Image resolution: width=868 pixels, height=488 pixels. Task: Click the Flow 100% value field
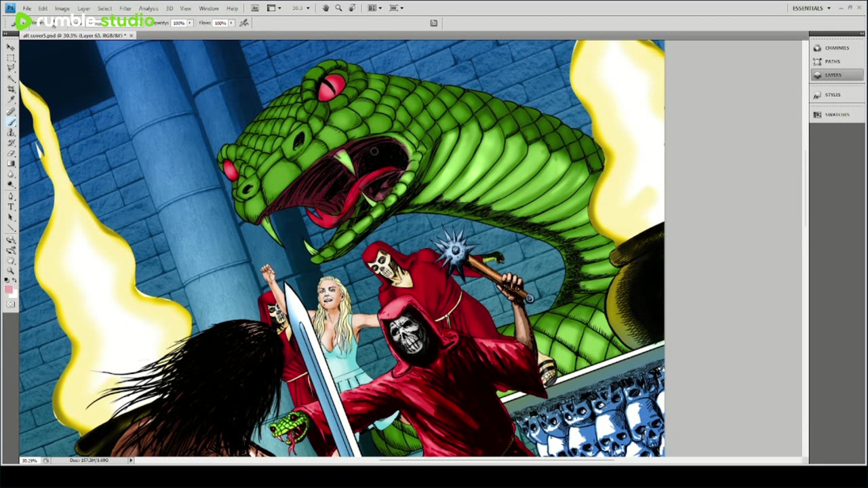pyautogui.click(x=220, y=23)
